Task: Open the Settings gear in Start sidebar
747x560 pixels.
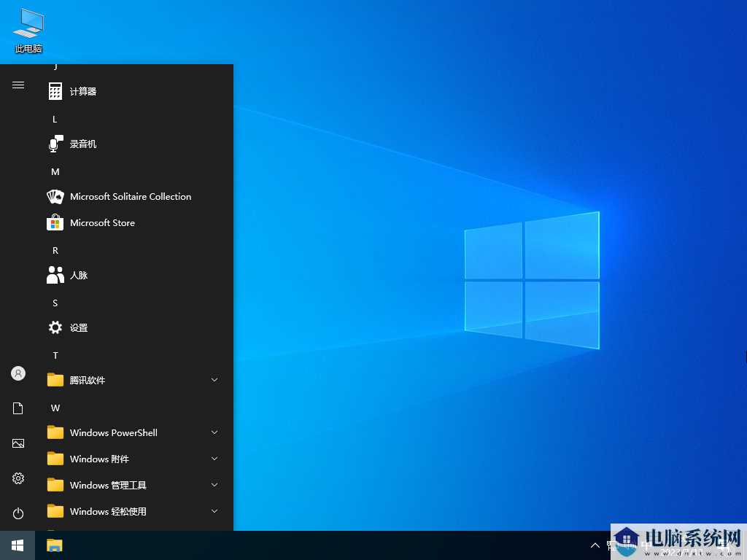Action: click(x=18, y=478)
